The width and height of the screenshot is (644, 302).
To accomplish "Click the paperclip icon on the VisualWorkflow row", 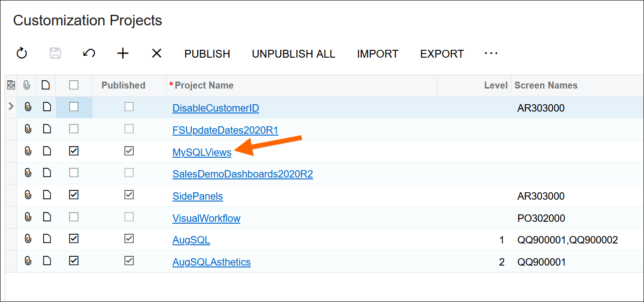I will [28, 217].
